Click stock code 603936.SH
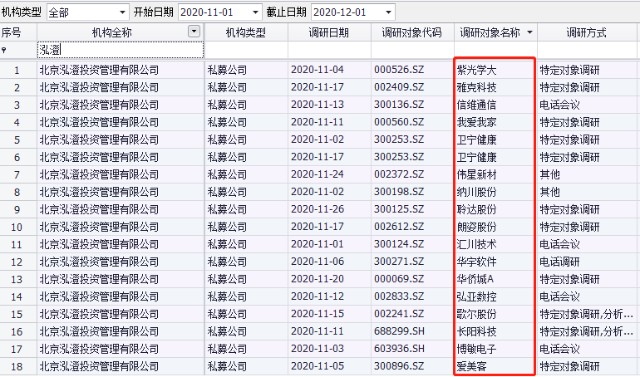 (x=399, y=349)
